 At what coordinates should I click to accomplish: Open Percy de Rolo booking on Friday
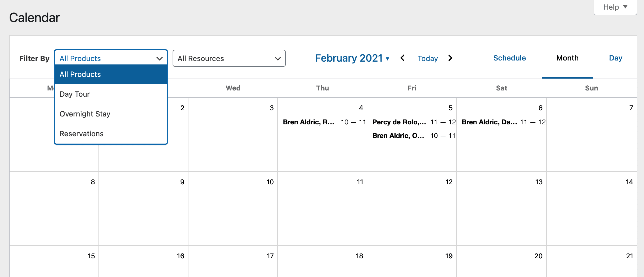414,122
